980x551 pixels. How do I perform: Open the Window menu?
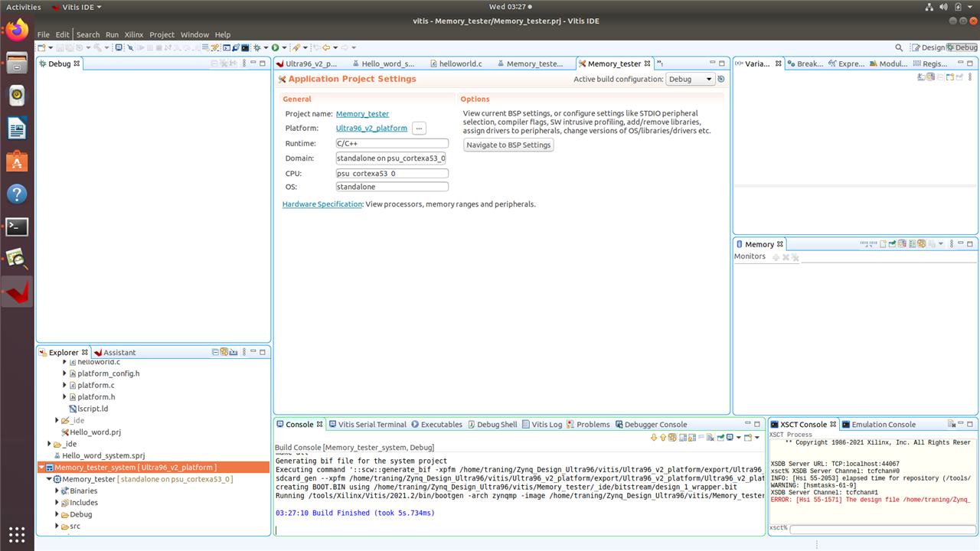[x=194, y=34]
